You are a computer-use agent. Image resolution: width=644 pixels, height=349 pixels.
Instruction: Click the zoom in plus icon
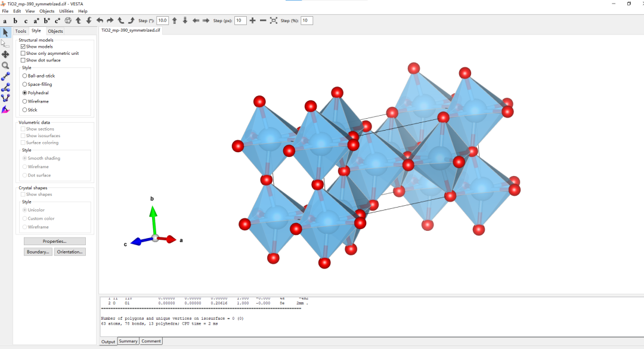tap(253, 21)
